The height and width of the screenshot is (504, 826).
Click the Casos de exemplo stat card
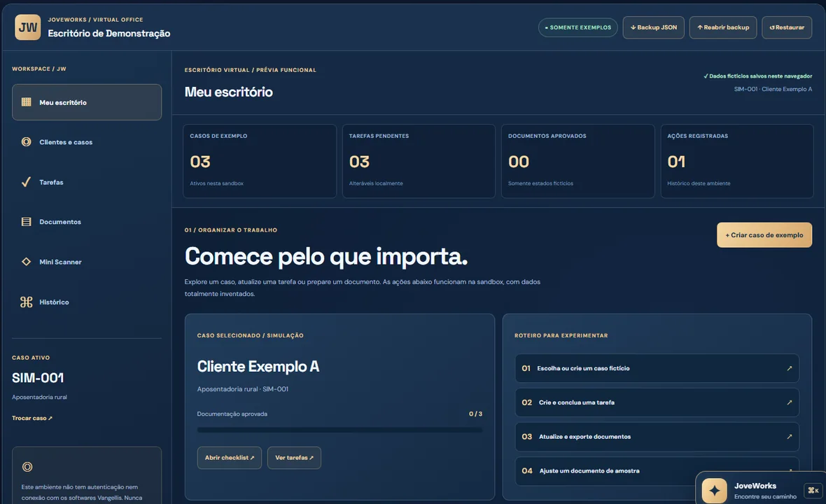pos(260,161)
